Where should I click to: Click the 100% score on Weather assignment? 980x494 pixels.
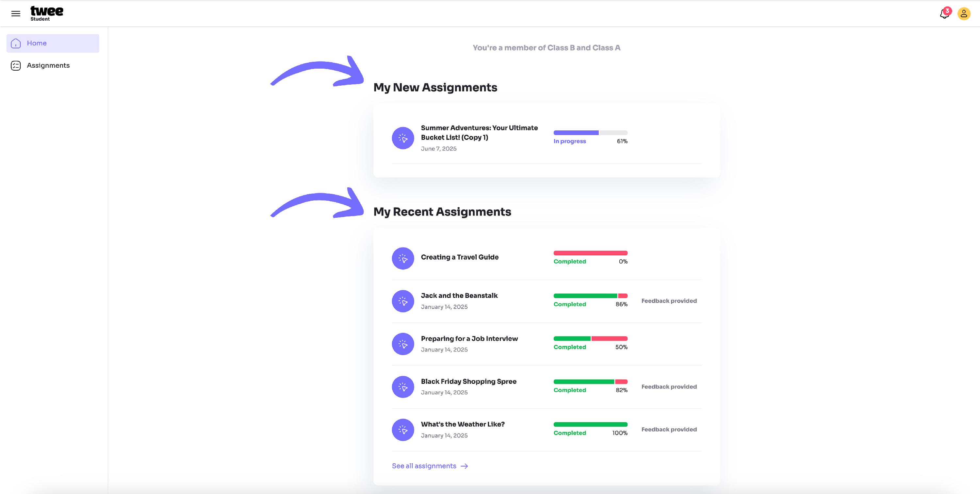[620, 433]
